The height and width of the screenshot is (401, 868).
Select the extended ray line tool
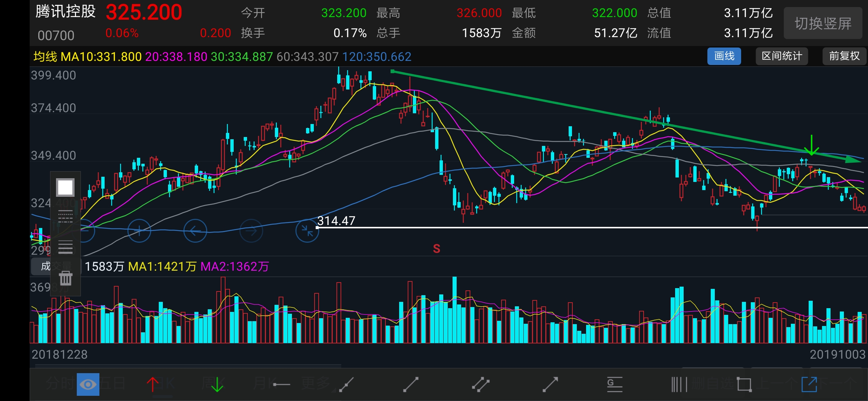coord(346,384)
